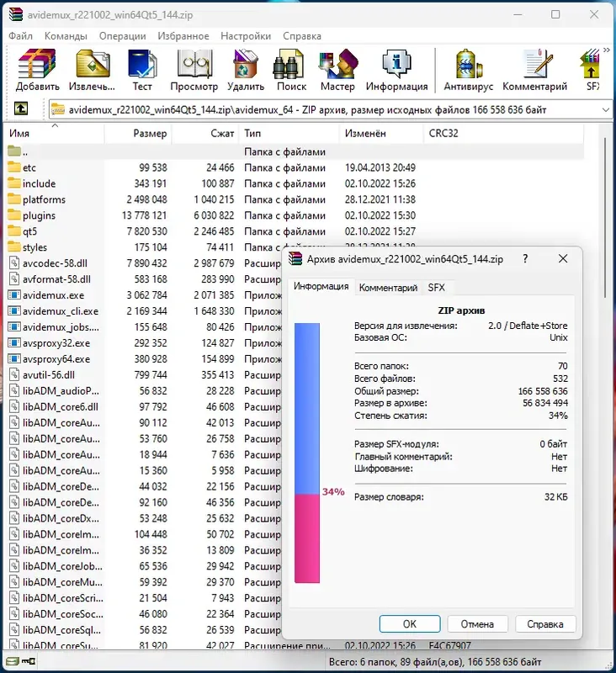This screenshot has width=616, height=673.
Task: Click the dialog's Справка button
Action: click(x=545, y=623)
